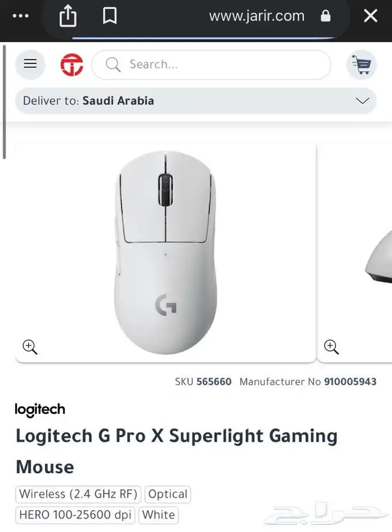Zoom the second product image

tap(332, 347)
